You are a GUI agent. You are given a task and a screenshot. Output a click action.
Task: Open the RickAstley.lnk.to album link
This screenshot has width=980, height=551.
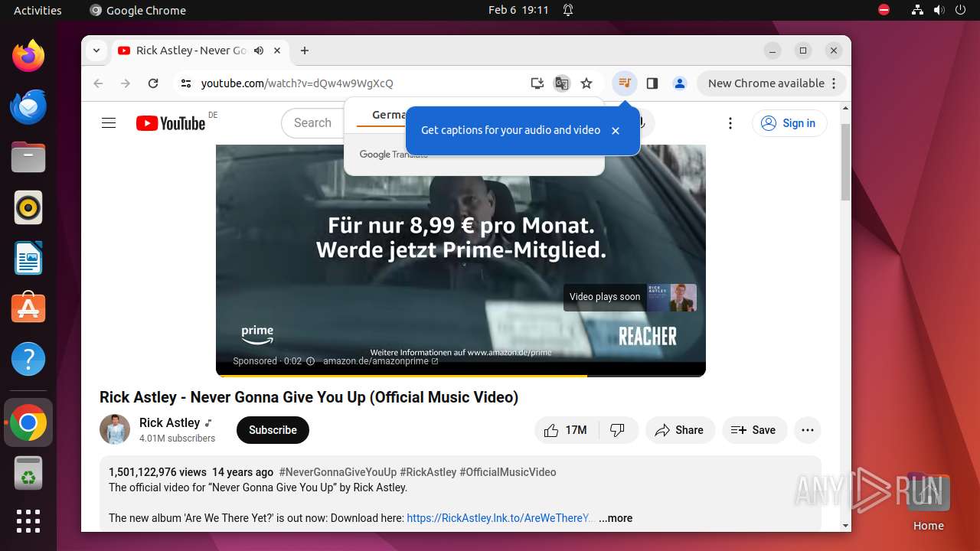point(500,518)
